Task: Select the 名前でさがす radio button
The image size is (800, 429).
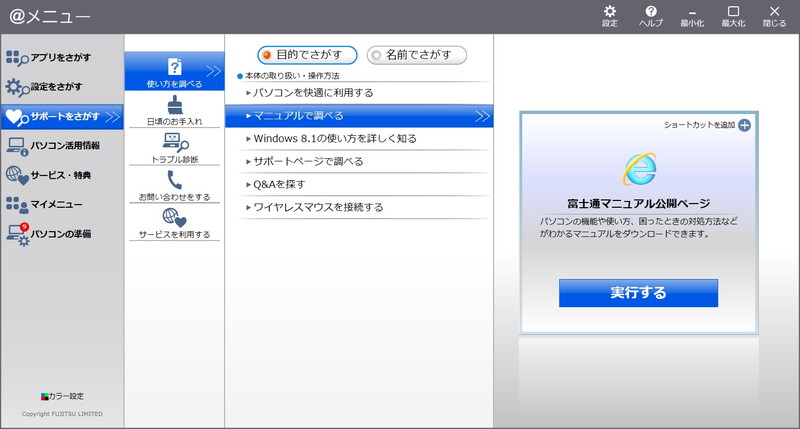Action: tap(376, 55)
